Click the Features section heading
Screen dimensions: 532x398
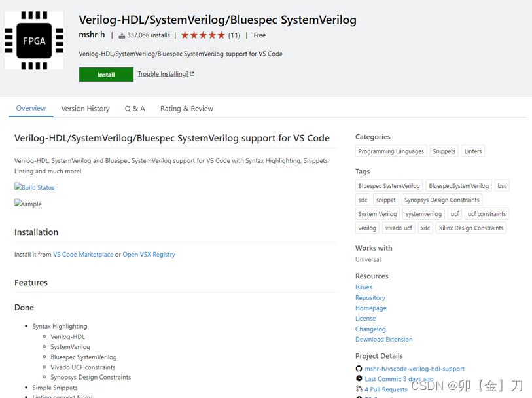tap(31, 283)
